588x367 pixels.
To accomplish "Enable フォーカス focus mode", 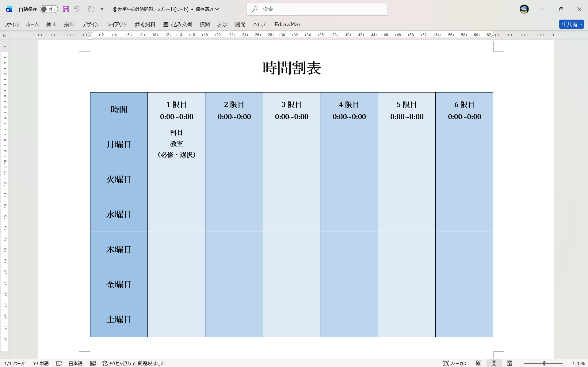I will (x=456, y=363).
